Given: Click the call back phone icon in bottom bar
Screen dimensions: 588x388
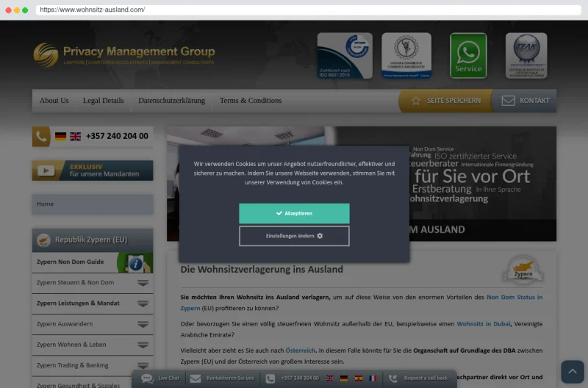Looking at the screenshot, I should pyautogui.click(x=392, y=378).
